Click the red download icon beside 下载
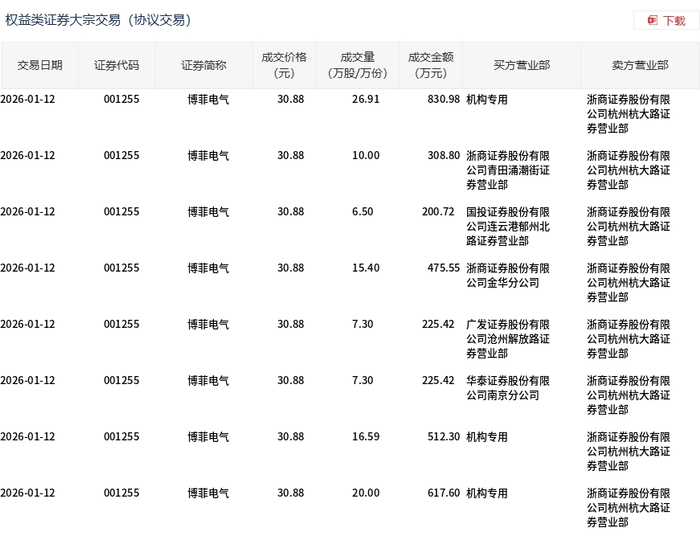Viewport: 700px width, 540px height. pos(652,21)
